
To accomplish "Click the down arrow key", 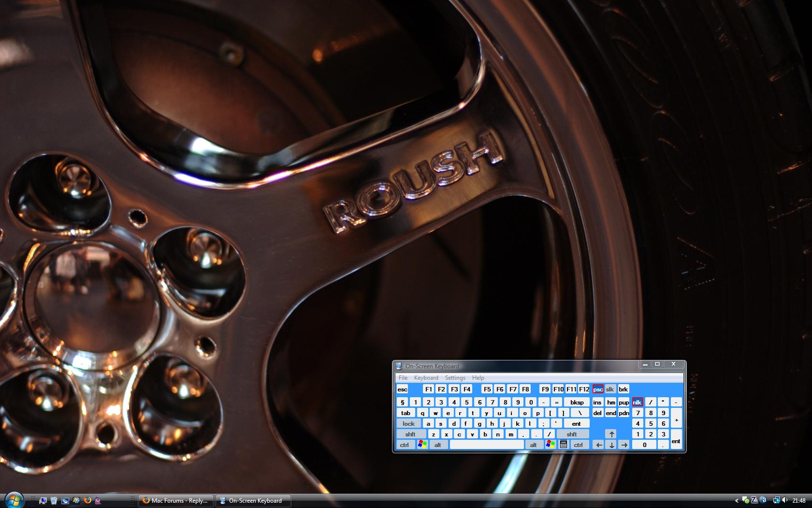I will [x=611, y=445].
